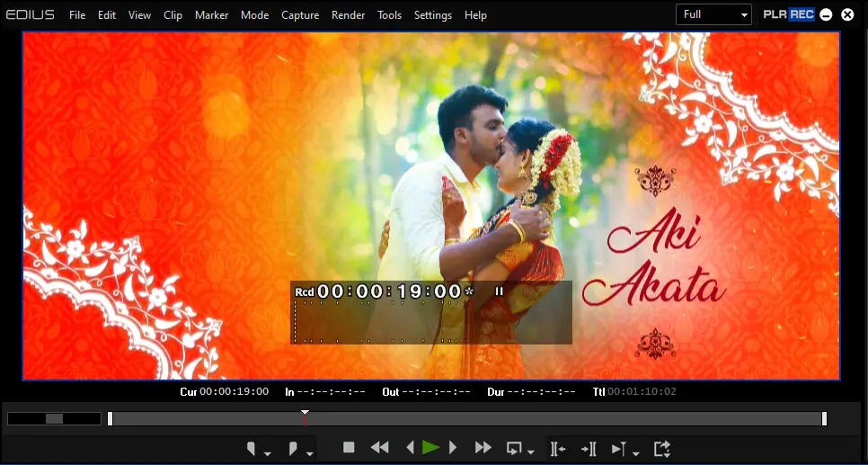Click the green Play button
Screen dimensions: 868x465
pos(431,448)
